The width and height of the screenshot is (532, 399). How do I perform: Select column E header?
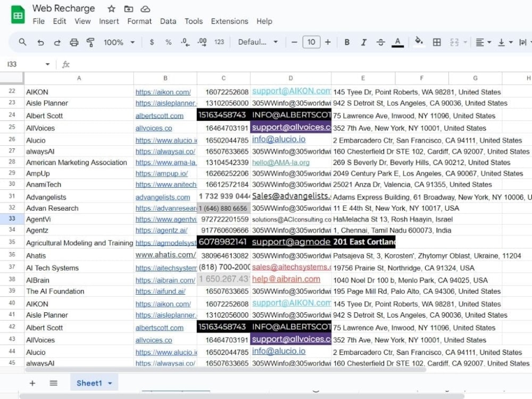pos(363,78)
